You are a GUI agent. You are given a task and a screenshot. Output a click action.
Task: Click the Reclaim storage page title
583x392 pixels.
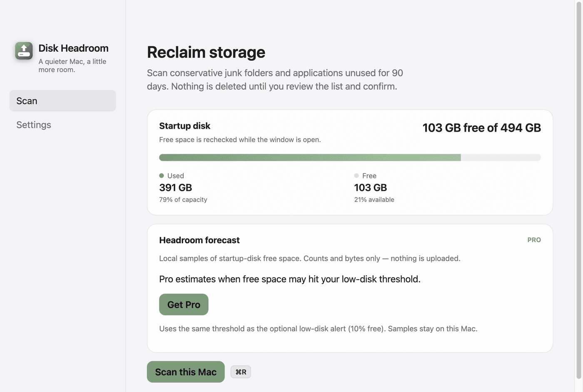click(206, 52)
